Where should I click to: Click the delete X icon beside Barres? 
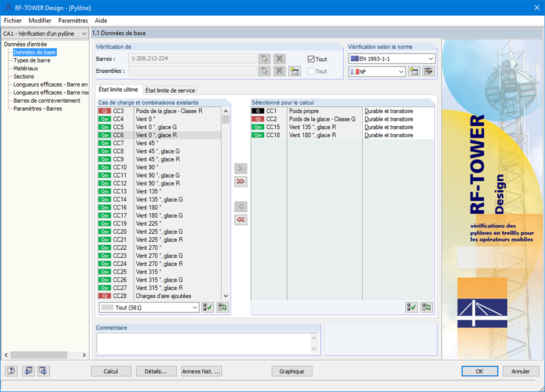click(279, 59)
